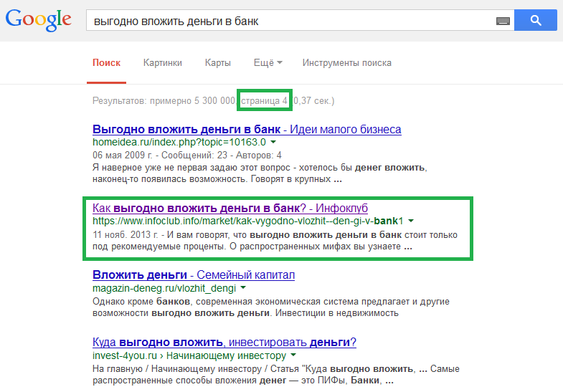Click the 'Результатов: примерно 5 300 000' text
Viewport: 563px width, 392px height.
(164, 101)
